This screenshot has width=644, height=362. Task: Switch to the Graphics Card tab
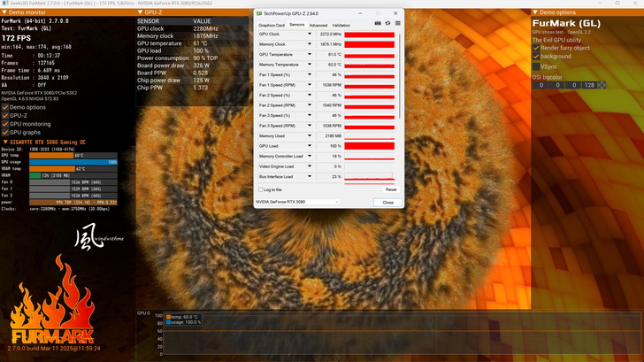[271, 25]
